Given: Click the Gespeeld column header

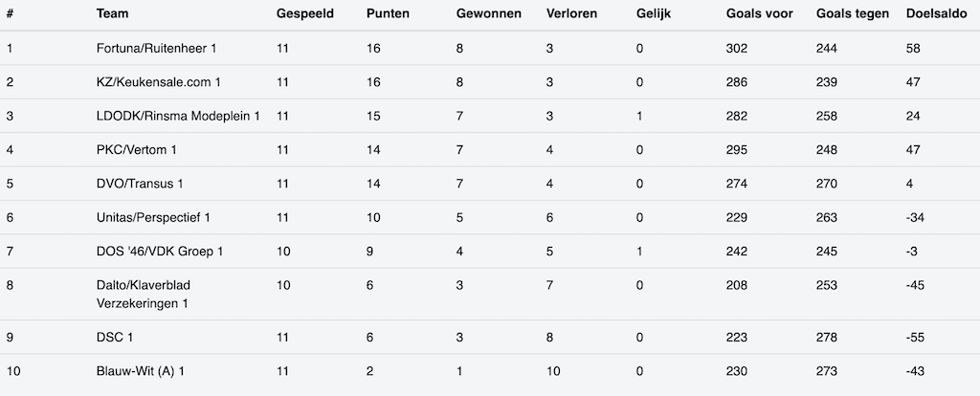Looking at the screenshot, I should tap(305, 14).
